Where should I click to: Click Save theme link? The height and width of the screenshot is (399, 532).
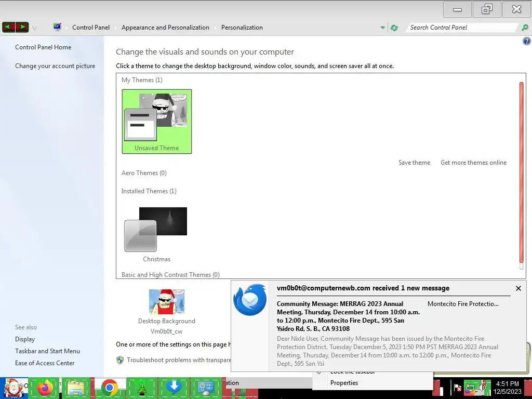(x=414, y=163)
